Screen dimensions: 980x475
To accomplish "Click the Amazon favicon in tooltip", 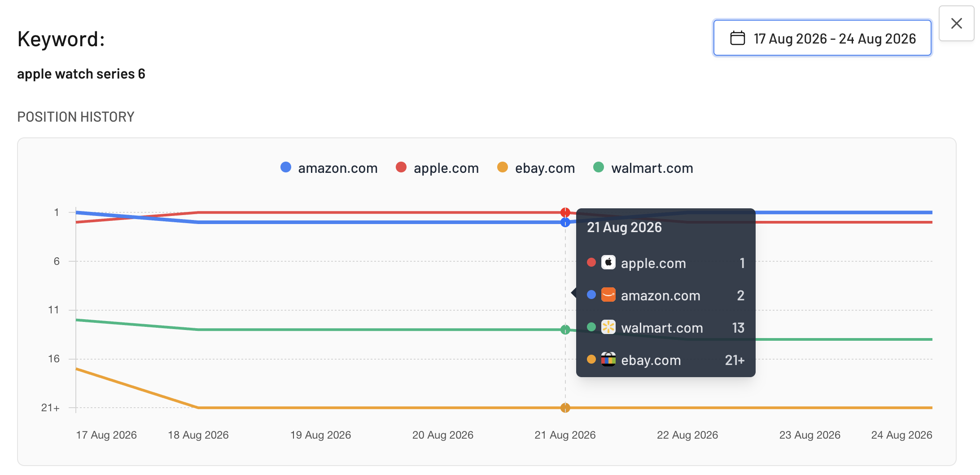I will point(608,295).
